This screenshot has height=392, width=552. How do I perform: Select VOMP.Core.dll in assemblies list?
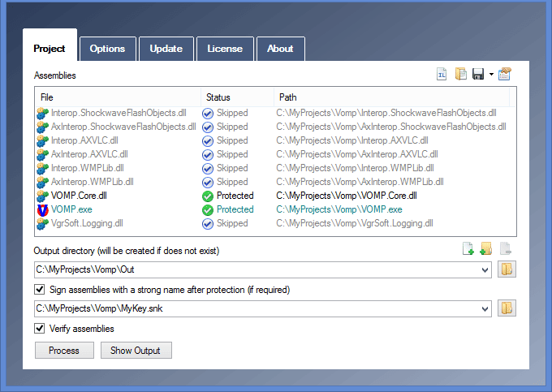pyautogui.click(x=79, y=196)
